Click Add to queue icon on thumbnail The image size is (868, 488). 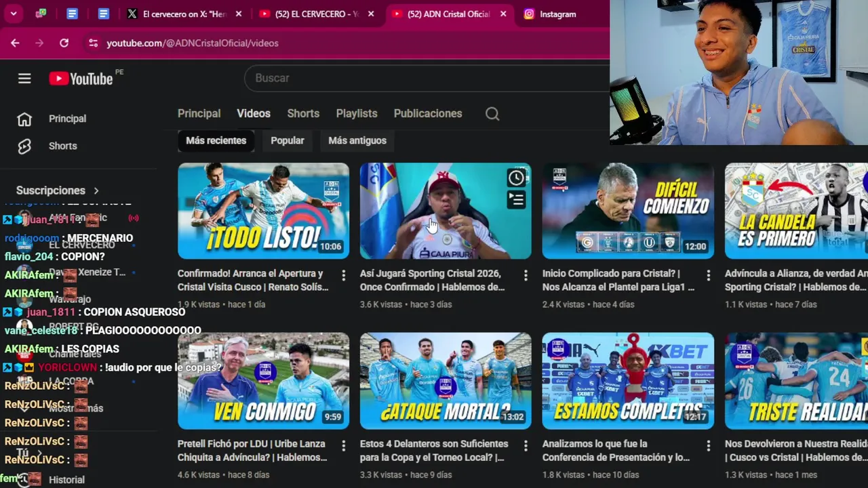click(517, 200)
